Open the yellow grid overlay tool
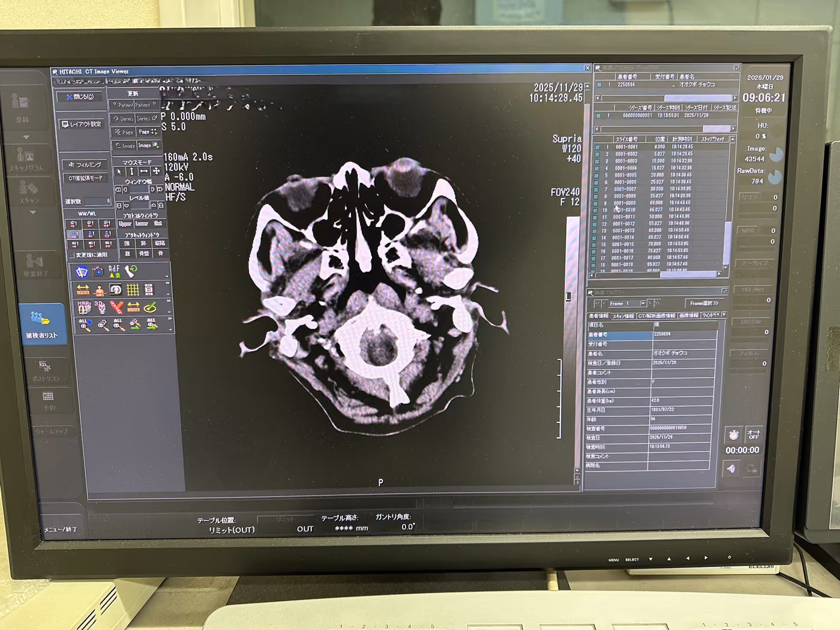840x630 pixels. pyautogui.click(x=133, y=290)
